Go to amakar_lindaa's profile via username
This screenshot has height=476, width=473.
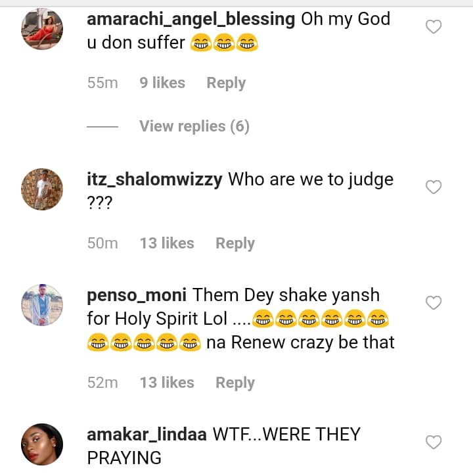tap(147, 435)
